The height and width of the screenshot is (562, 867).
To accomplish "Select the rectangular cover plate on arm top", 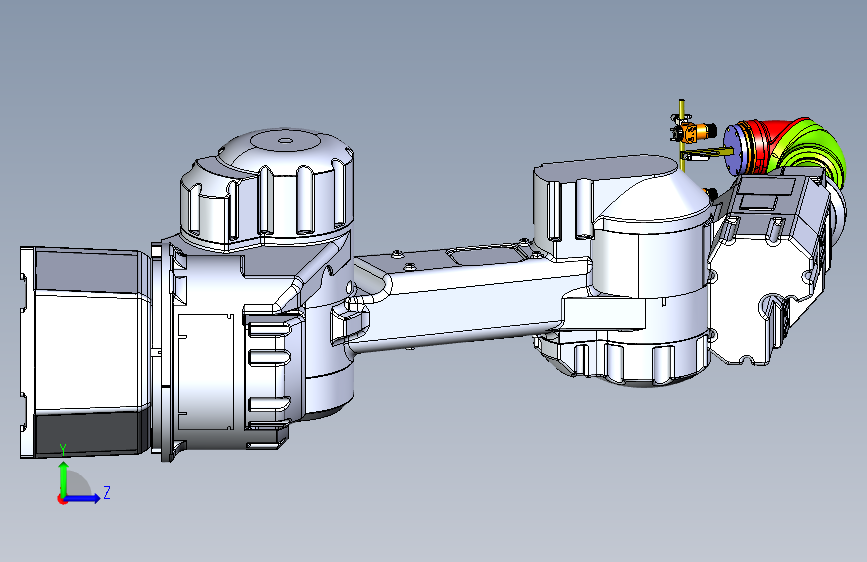I will tap(487, 255).
